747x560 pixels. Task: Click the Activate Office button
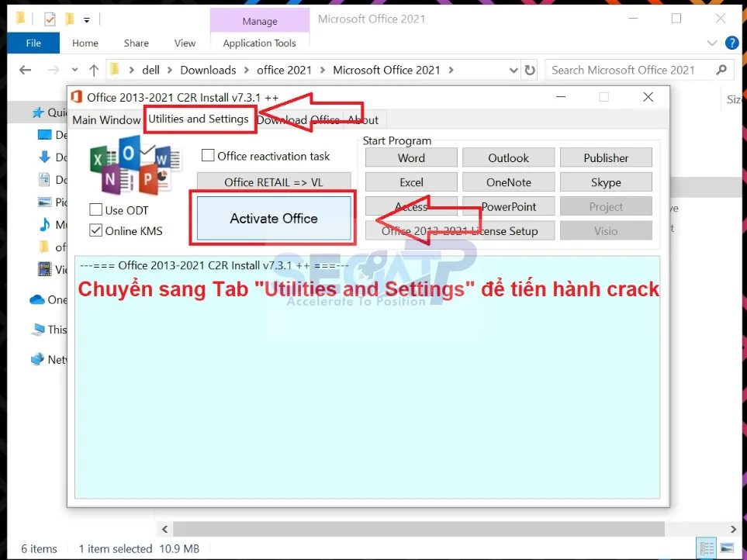272,219
